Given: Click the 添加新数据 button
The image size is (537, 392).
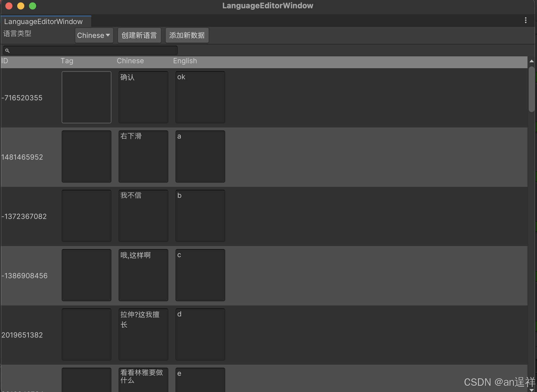Looking at the screenshot, I should tap(187, 35).
